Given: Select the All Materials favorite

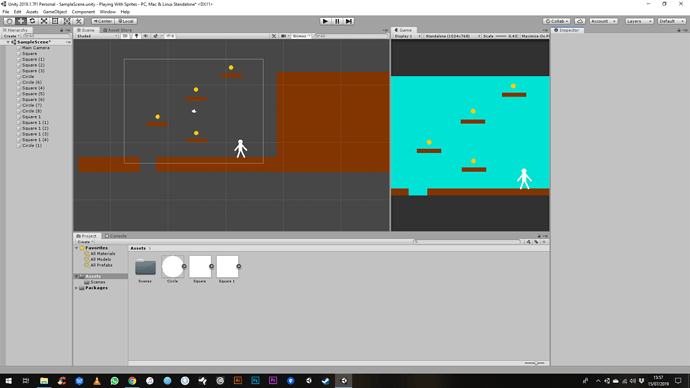Looking at the screenshot, I should click(x=103, y=254).
